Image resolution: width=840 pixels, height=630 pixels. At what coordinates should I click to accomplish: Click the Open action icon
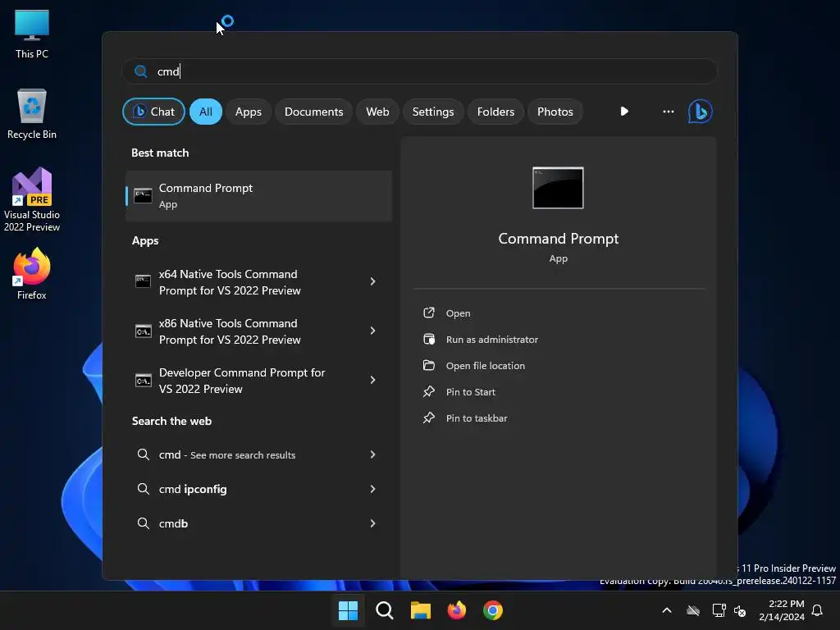click(428, 313)
